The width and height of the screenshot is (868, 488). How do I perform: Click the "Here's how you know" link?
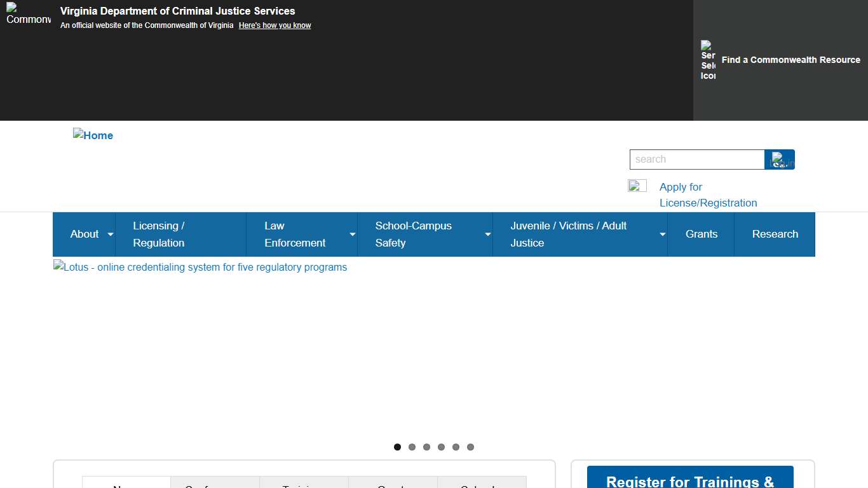275,25
